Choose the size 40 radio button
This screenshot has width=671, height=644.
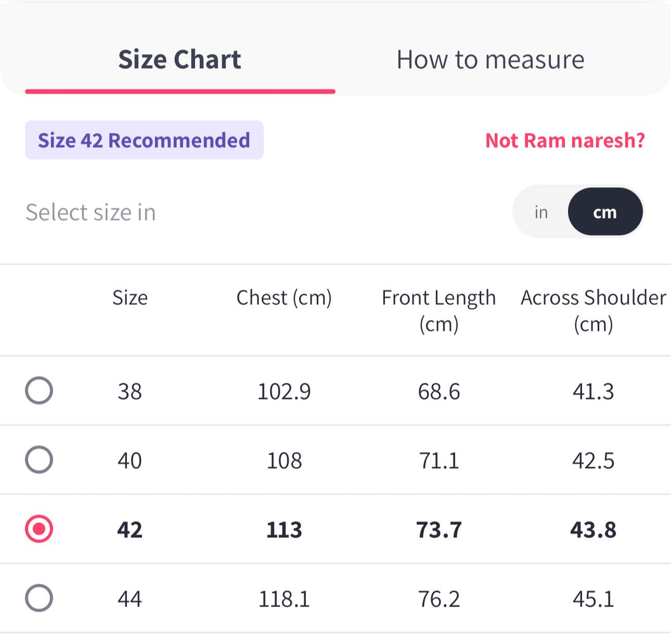[39, 460]
